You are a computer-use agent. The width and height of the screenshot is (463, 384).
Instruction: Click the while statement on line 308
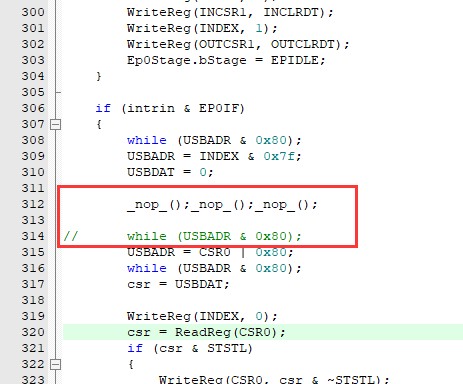tap(214, 141)
